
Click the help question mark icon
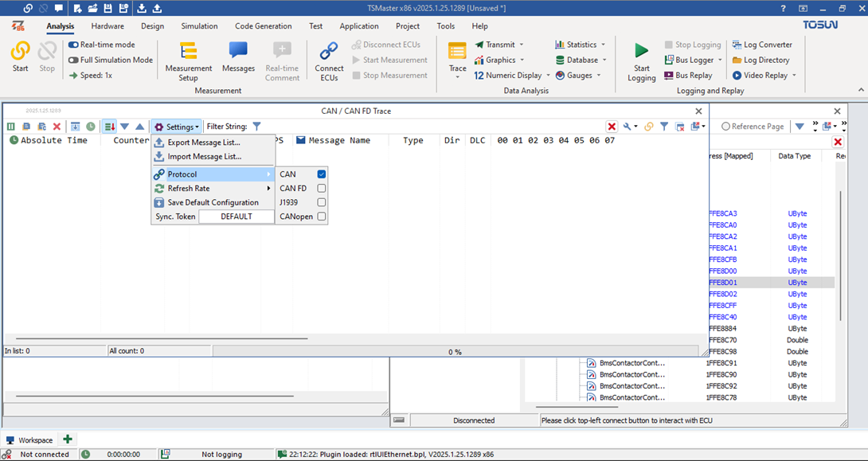click(784, 8)
